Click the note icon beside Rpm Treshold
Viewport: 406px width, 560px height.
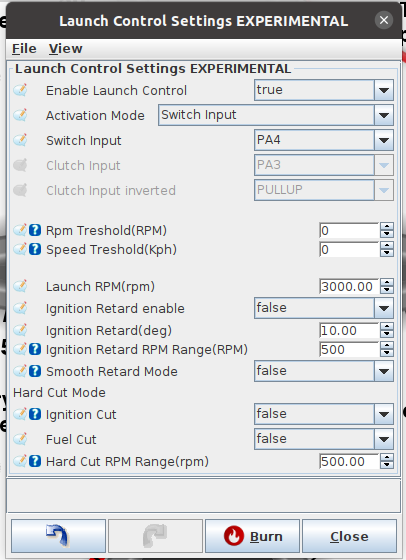(20, 230)
